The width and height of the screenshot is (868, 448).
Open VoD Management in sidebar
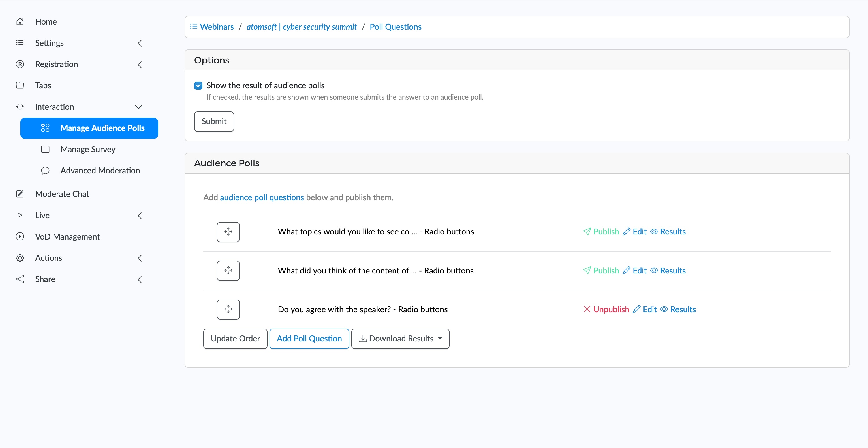coord(67,237)
